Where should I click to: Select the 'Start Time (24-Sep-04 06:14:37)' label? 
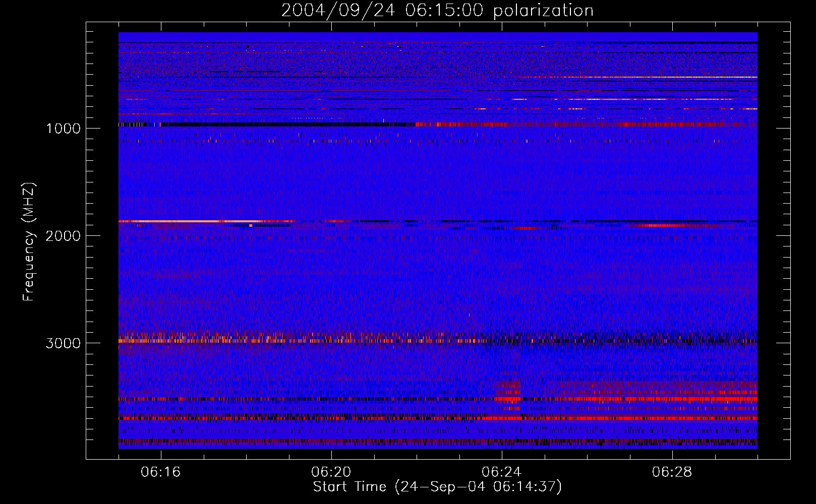(437, 487)
